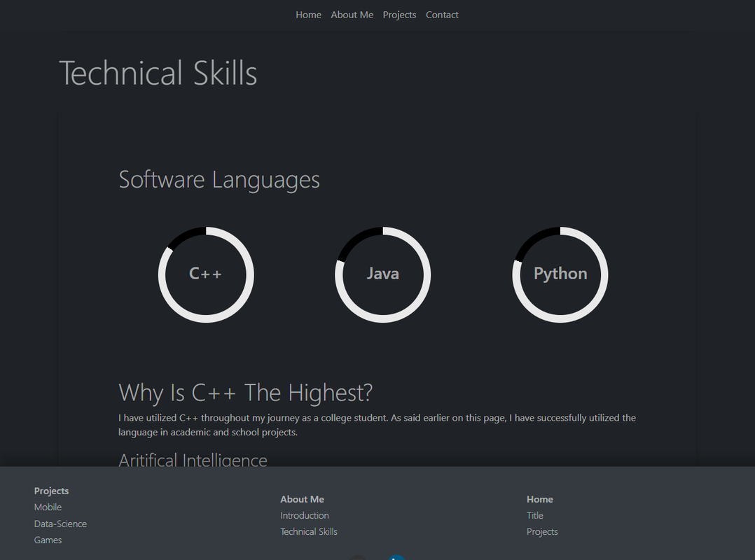Open the Mobile footer link
Image resolution: width=755 pixels, height=560 pixels.
coord(48,507)
